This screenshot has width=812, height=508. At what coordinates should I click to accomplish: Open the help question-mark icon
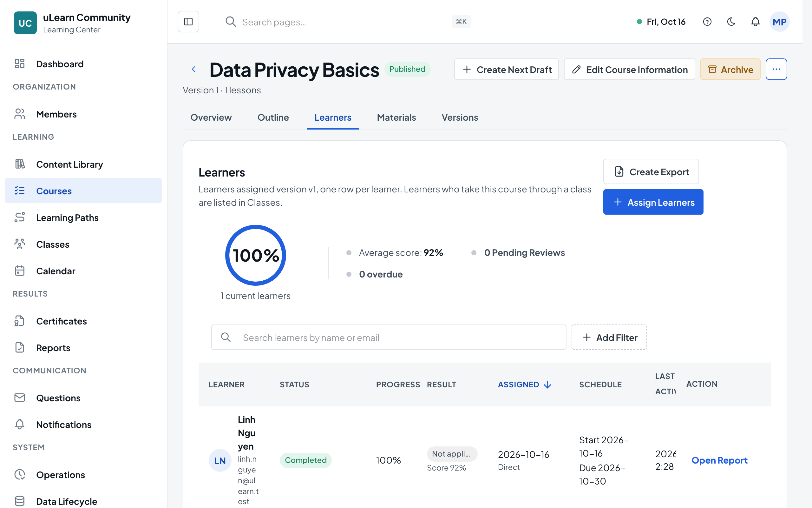pyautogui.click(x=707, y=22)
